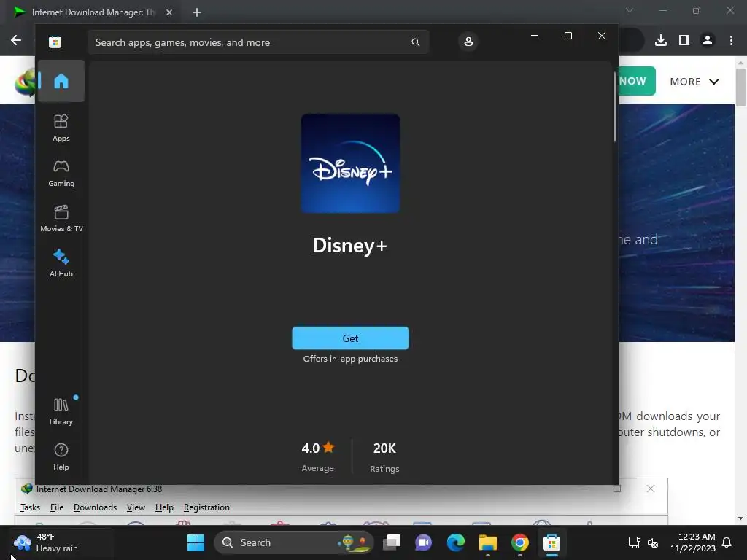Open Help menu in IDM window
Screen dimensions: 747x560
(x=164, y=507)
